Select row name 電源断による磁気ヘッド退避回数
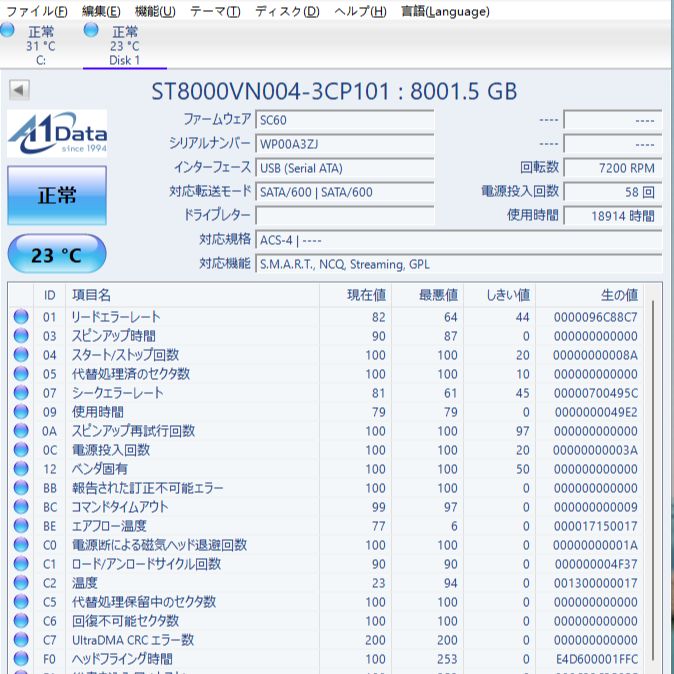674x674 pixels. [x=159, y=545]
